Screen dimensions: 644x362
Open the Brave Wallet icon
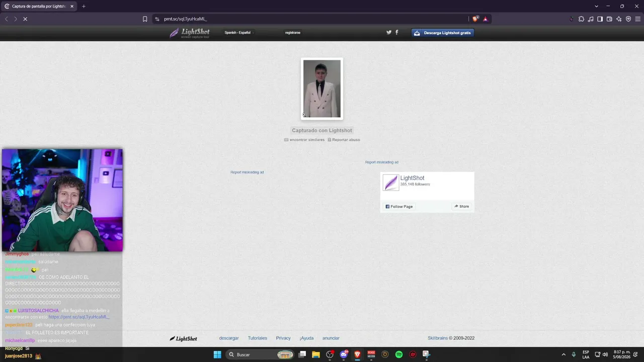(x=609, y=19)
